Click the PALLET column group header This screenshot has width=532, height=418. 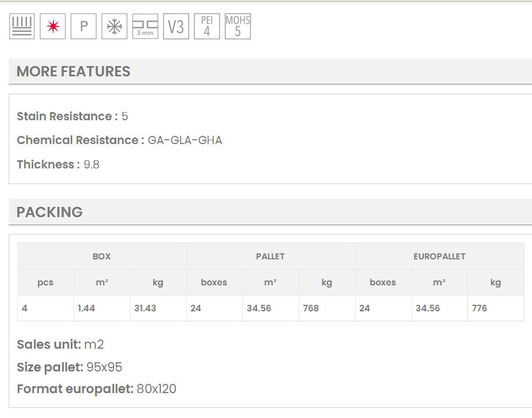pos(270,257)
